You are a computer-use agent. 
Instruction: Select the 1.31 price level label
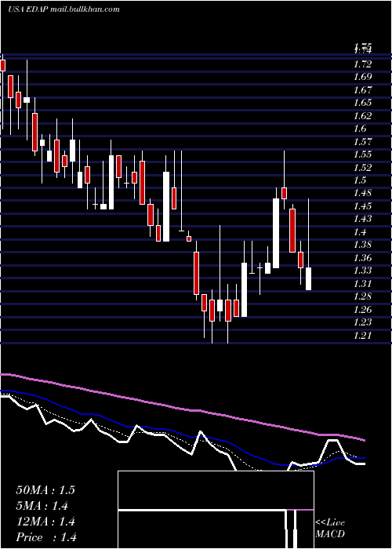362,283
